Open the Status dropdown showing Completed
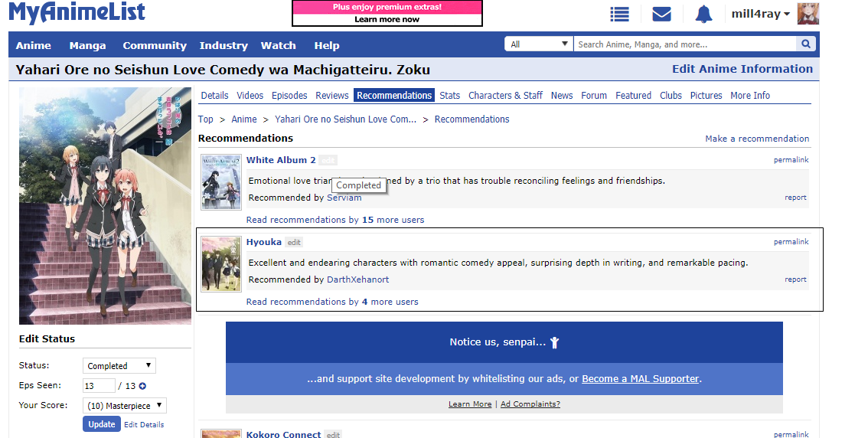Screen dimensions: 868x438 click(119, 365)
